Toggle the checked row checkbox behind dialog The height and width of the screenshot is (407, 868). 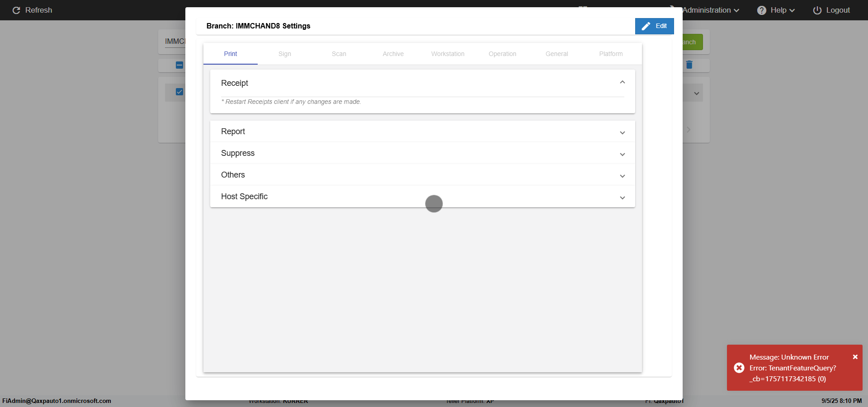(x=179, y=92)
